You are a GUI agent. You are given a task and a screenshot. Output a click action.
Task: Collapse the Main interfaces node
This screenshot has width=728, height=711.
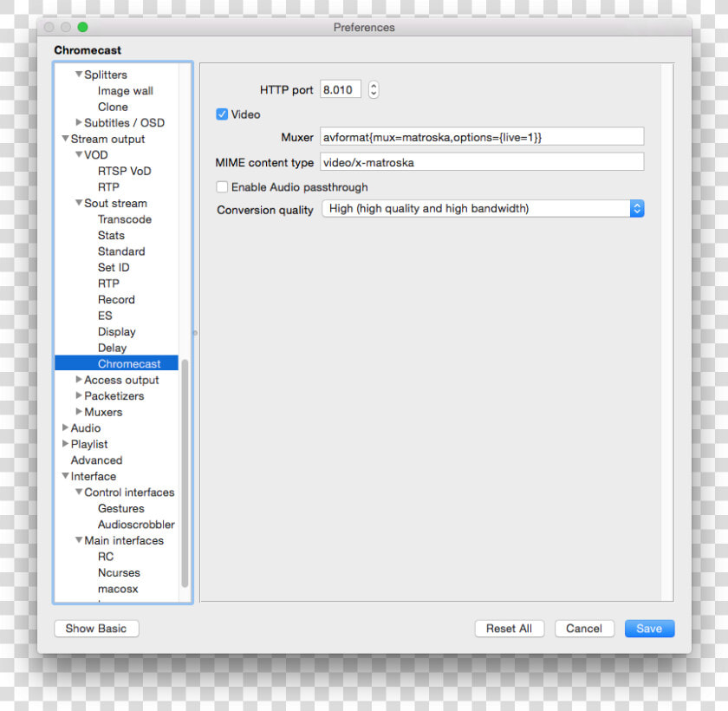(79, 540)
